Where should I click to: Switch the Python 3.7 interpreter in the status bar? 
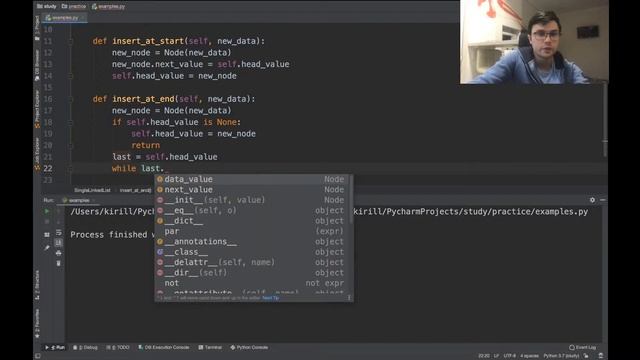[x=561, y=356]
